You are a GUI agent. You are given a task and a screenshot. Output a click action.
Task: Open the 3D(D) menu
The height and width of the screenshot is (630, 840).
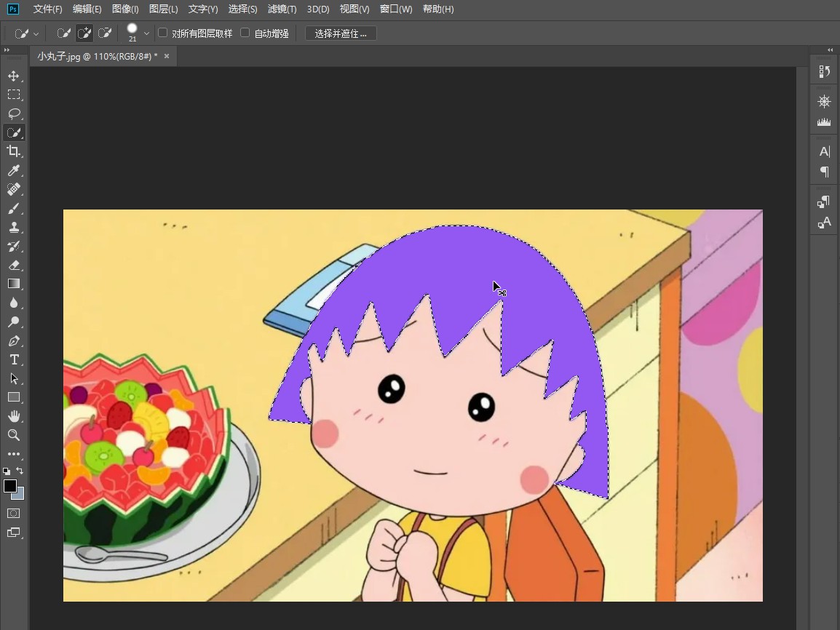click(318, 9)
